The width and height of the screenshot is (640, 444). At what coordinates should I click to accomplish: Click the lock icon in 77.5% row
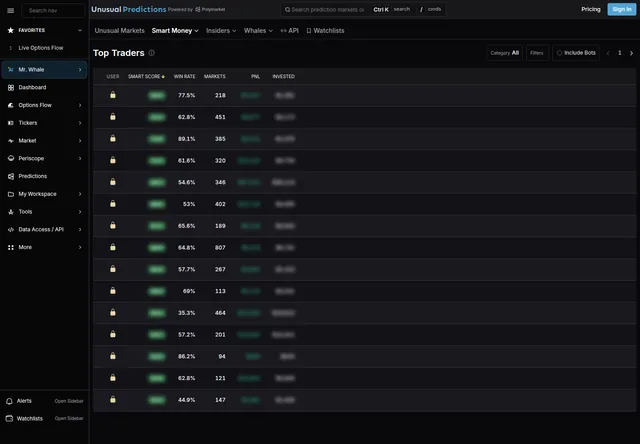pyautogui.click(x=113, y=95)
